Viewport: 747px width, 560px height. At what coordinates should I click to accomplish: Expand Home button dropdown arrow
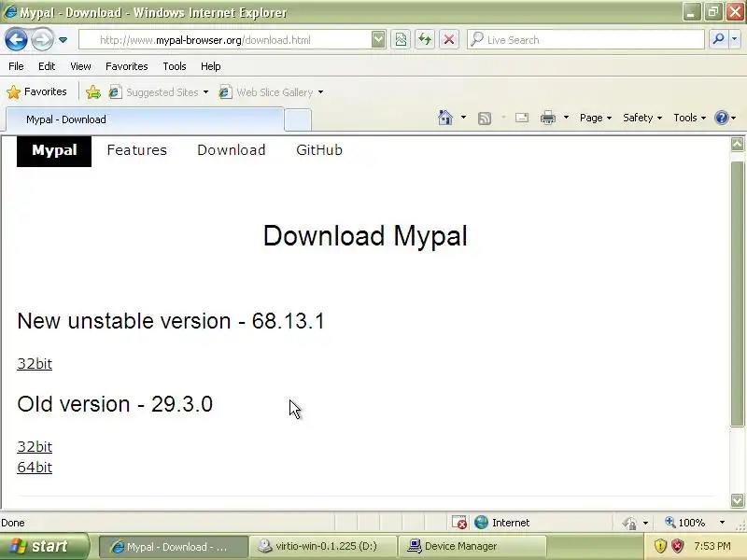pyautogui.click(x=463, y=118)
